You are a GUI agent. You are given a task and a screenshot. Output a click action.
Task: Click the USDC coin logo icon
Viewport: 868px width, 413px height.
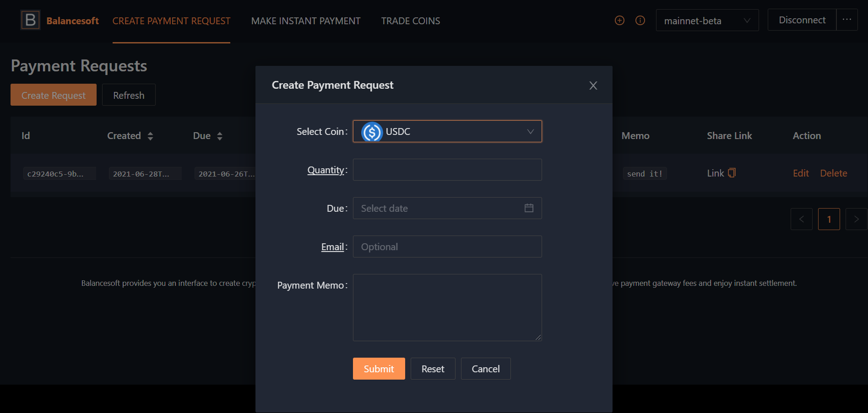[372, 132]
